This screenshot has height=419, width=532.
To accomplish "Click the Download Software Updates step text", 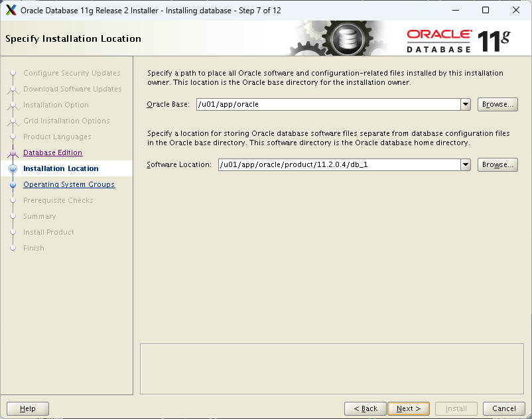I will click(72, 89).
